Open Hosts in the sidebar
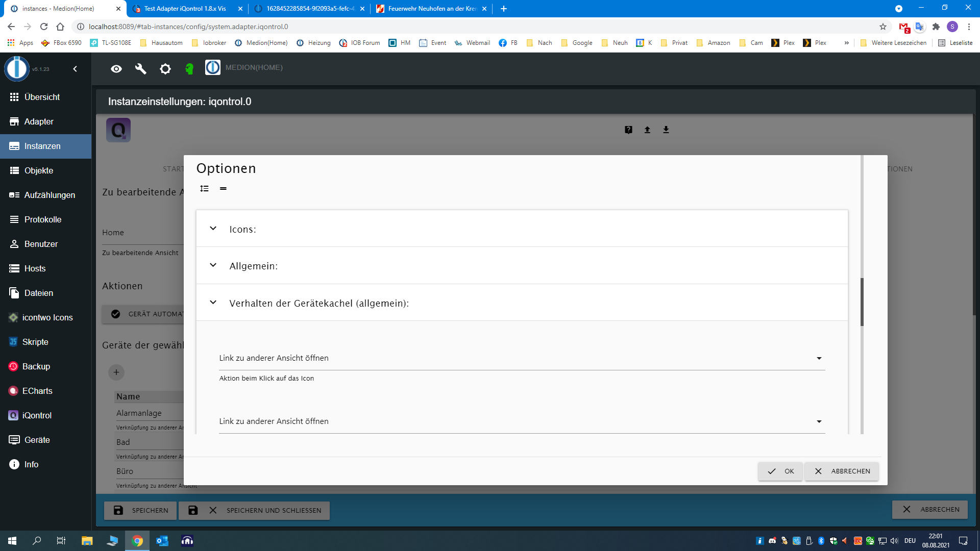Viewport: 980px width, 551px height. click(x=46, y=268)
